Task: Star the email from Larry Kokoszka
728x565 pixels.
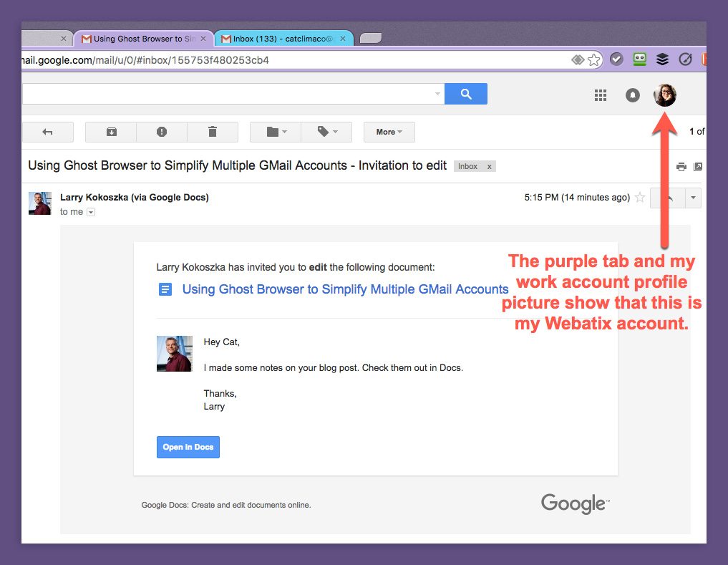Action: click(640, 198)
